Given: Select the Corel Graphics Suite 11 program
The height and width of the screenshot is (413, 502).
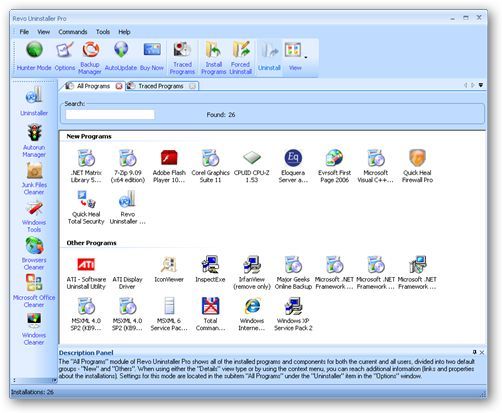Looking at the screenshot, I should 210,166.
